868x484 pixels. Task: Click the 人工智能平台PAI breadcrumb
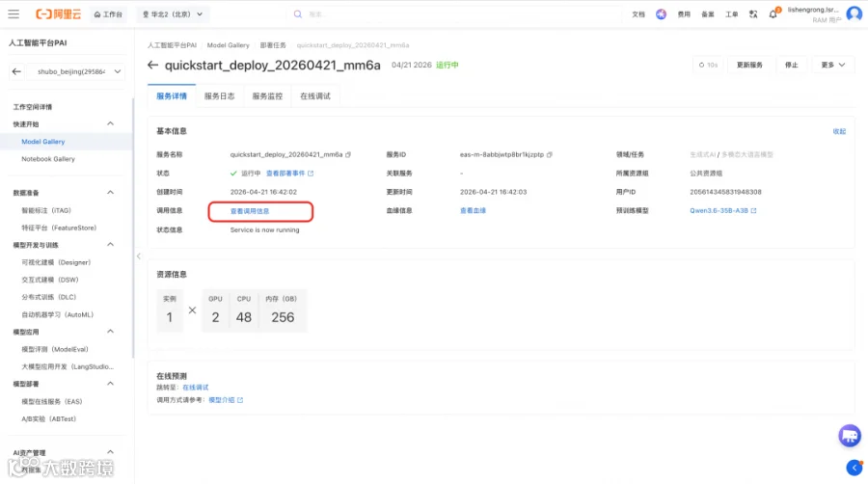click(x=172, y=45)
